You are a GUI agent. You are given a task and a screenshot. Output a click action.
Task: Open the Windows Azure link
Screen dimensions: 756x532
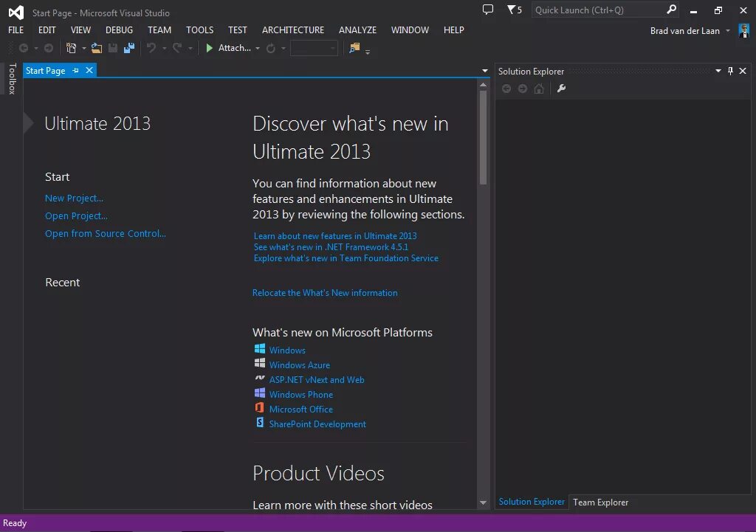point(300,365)
